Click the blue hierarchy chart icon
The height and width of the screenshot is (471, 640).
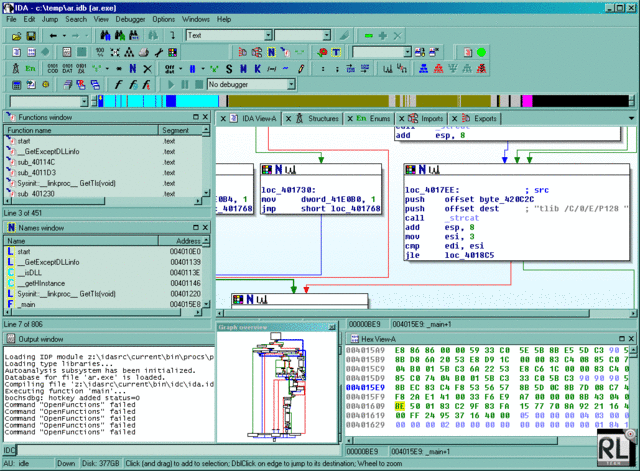pos(424,69)
